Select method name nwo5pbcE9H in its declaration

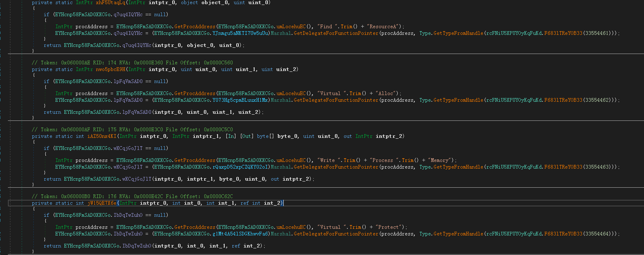click(x=110, y=69)
